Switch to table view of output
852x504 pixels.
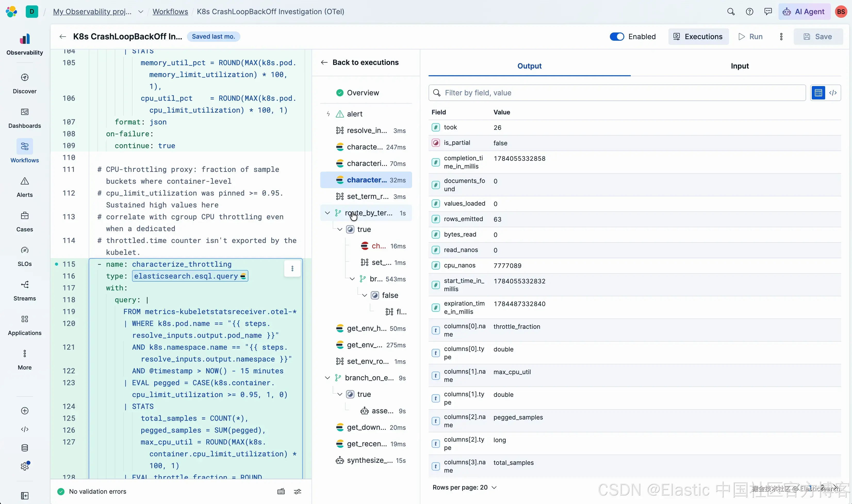click(818, 93)
